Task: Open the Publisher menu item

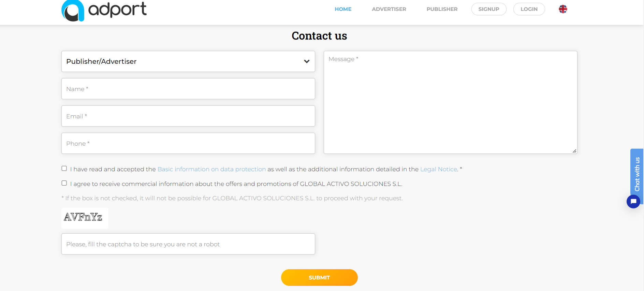Action: pyautogui.click(x=442, y=9)
